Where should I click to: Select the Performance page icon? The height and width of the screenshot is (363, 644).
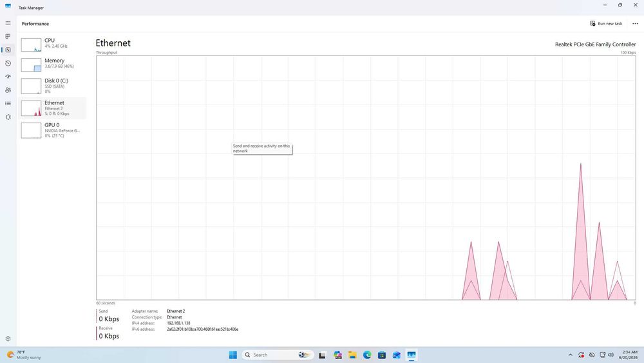pos(8,50)
